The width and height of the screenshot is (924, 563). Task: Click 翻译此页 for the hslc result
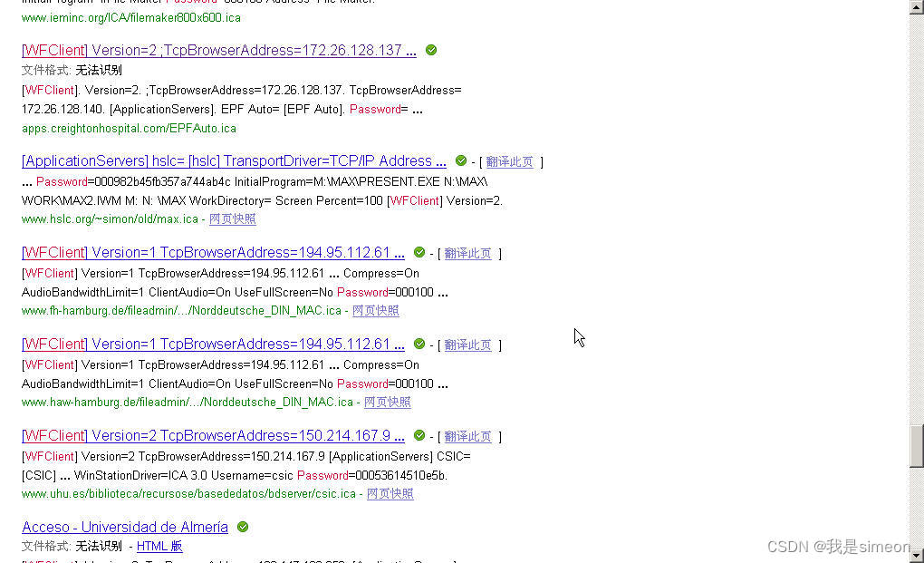click(509, 161)
